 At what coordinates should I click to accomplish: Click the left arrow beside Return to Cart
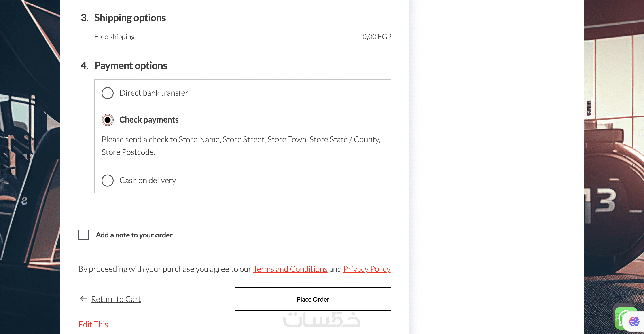tap(83, 299)
